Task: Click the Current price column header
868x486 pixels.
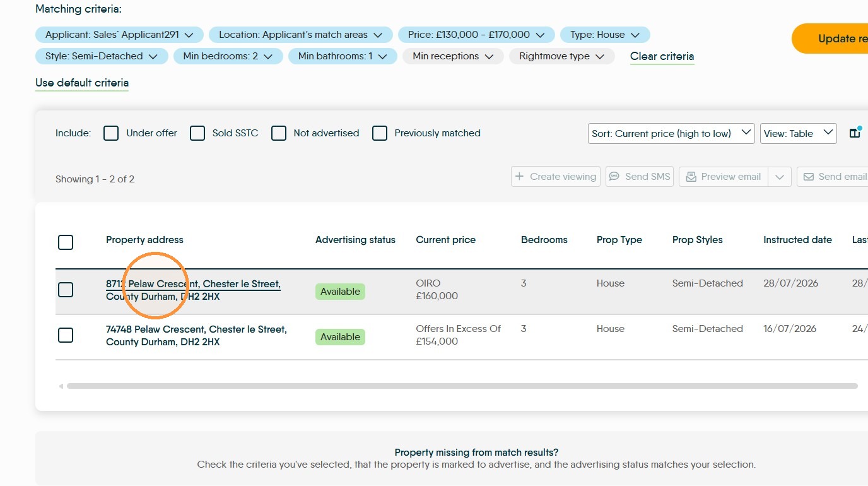Action: [x=446, y=240]
